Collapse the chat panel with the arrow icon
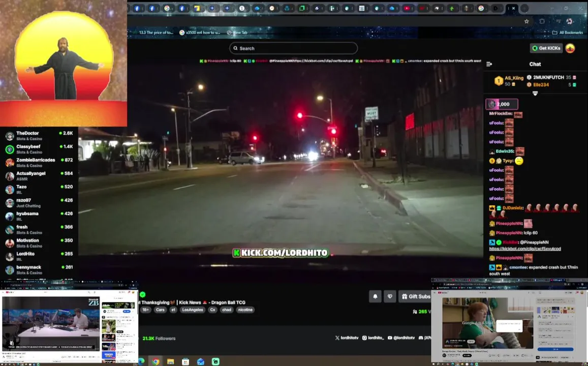The height and width of the screenshot is (366, 588). 489,64
